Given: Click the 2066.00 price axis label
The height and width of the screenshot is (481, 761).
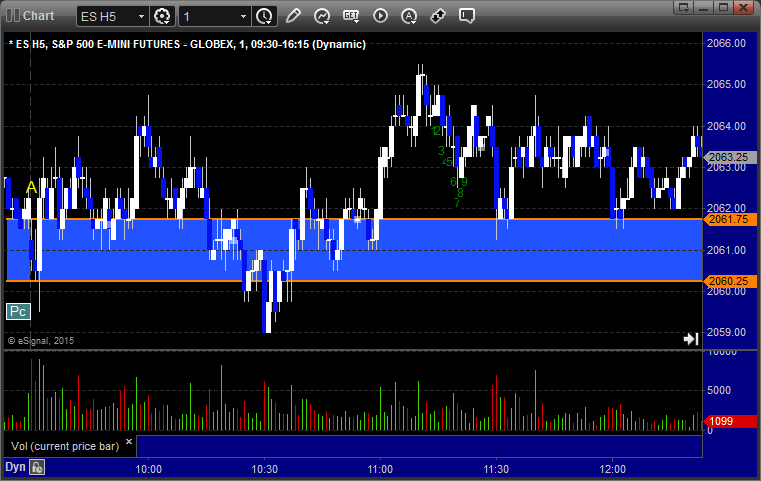Looking at the screenshot, I should pos(726,43).
